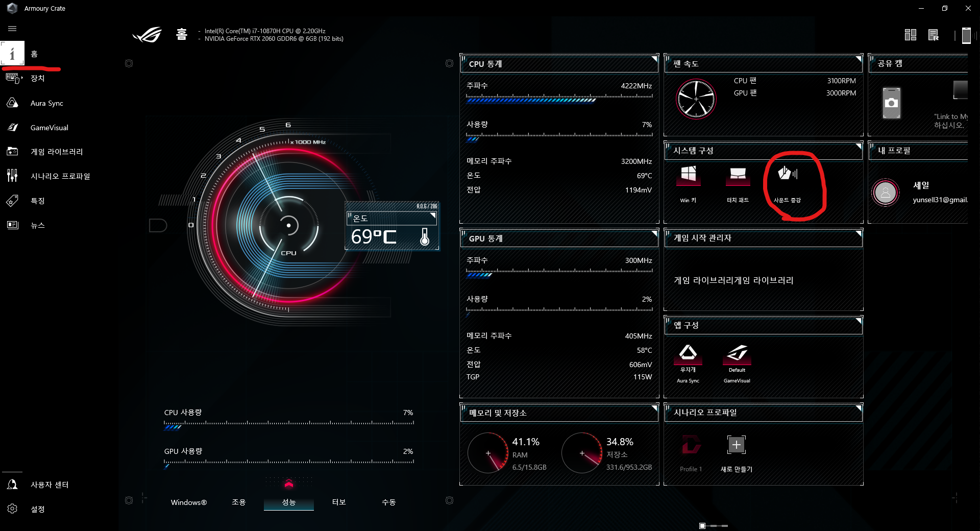Click the 공유 캠 panel title
The image size is (980, 531).
click(890, 63)
